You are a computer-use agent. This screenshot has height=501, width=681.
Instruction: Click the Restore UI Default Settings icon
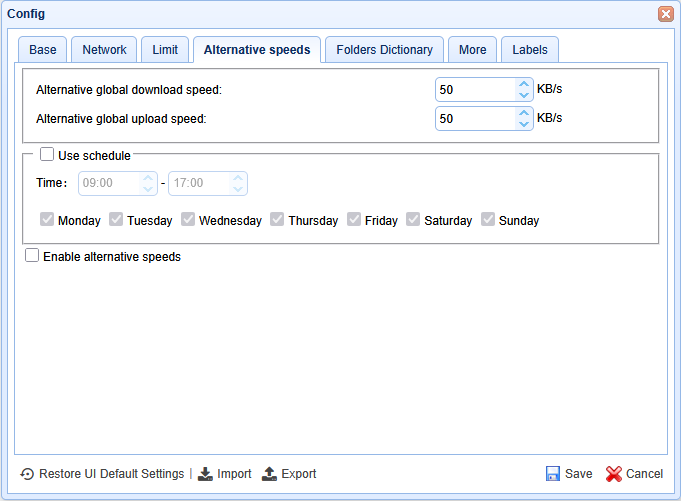[x=27, y=474]
